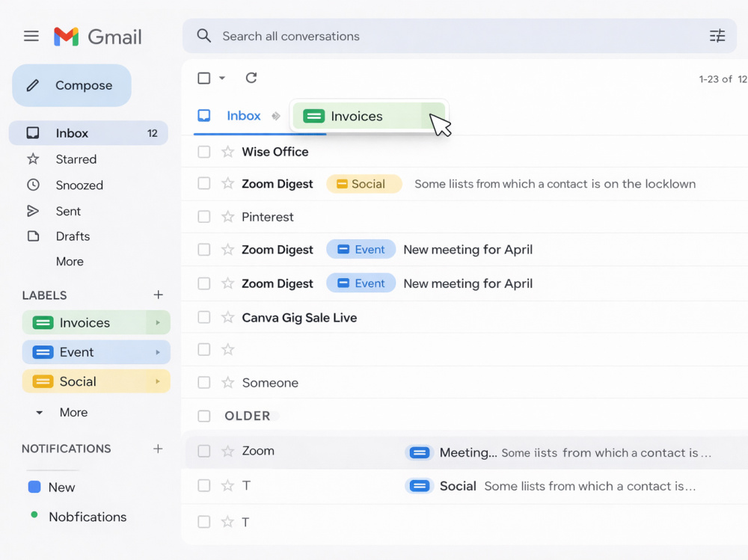Click into Search all conversations field
Viewport: 748px width, 560px height.
tap(459, 36)
